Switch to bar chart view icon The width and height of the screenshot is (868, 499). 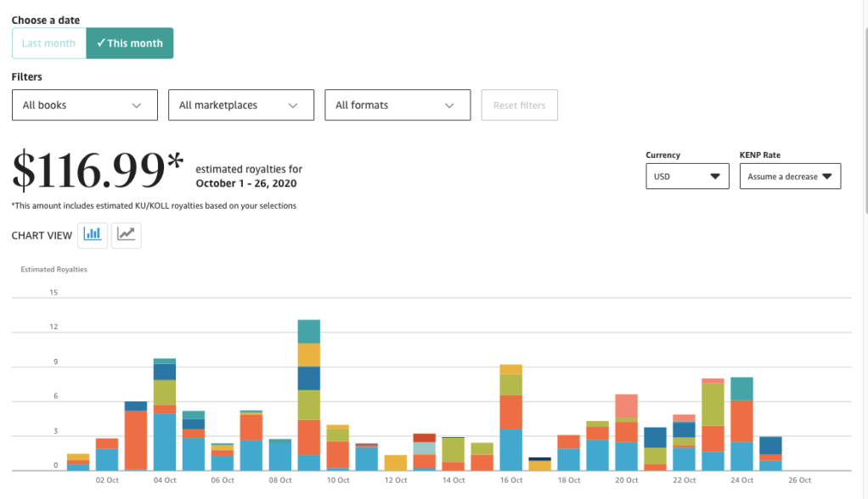point(93,235)
